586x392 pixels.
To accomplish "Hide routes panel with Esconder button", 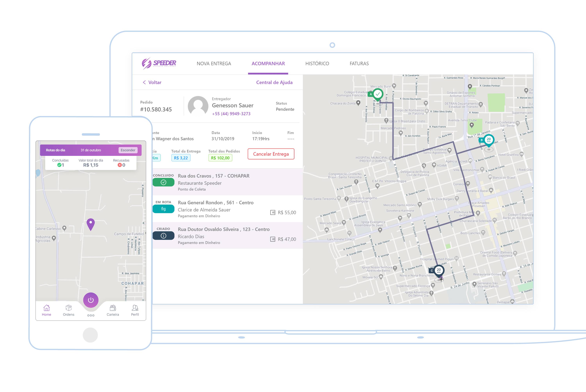I will point(128,150).
